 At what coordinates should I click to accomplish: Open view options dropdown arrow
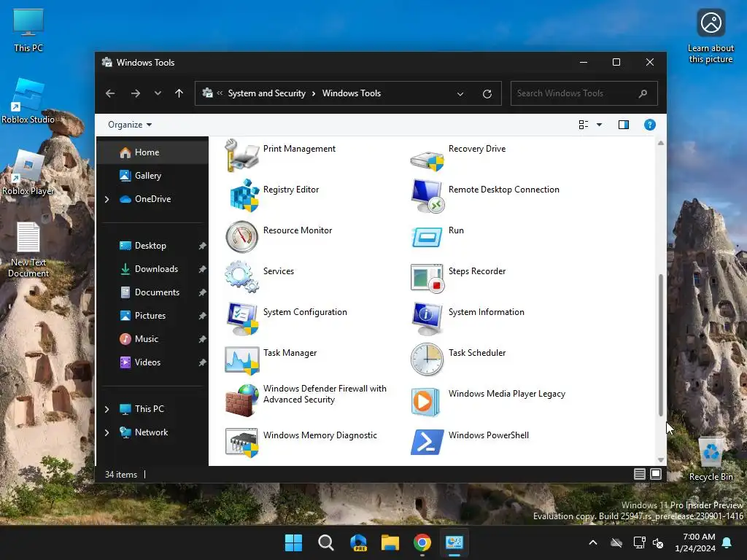pos(600,125)
